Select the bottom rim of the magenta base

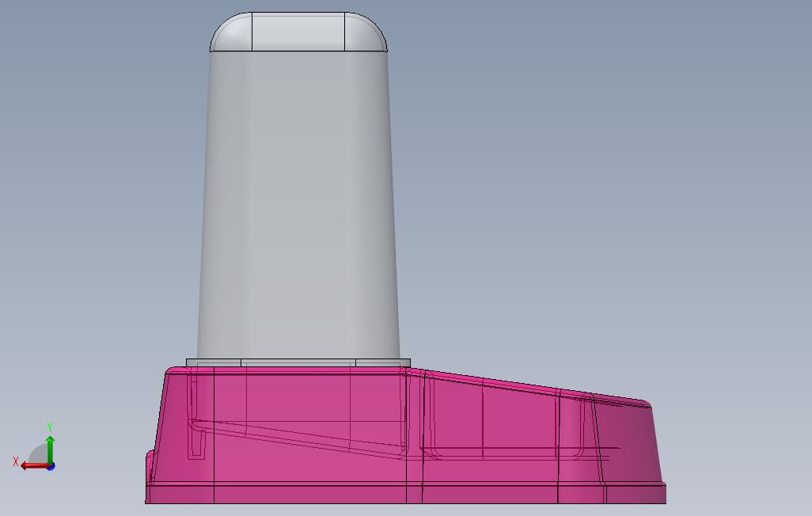(x=405, y=493)
